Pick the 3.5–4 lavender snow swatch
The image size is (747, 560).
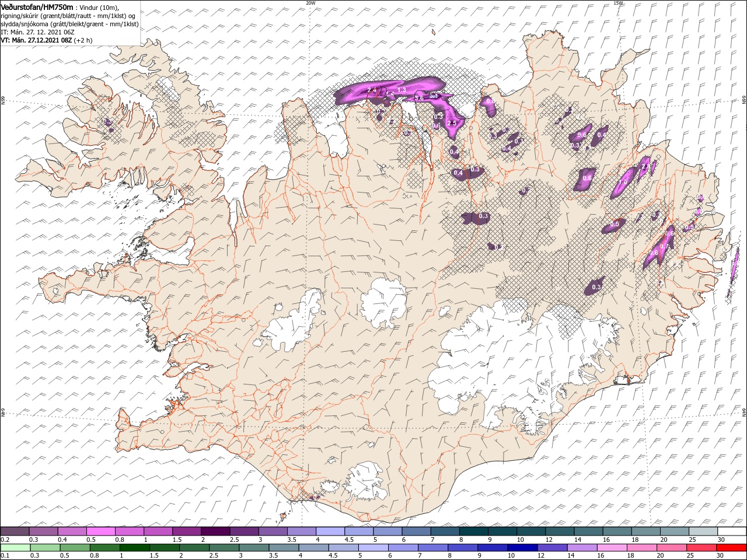(x=302, y=531)
